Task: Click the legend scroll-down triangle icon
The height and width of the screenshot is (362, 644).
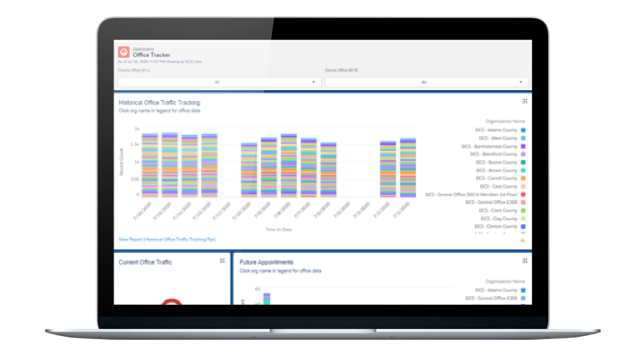Action: [522, 240]
